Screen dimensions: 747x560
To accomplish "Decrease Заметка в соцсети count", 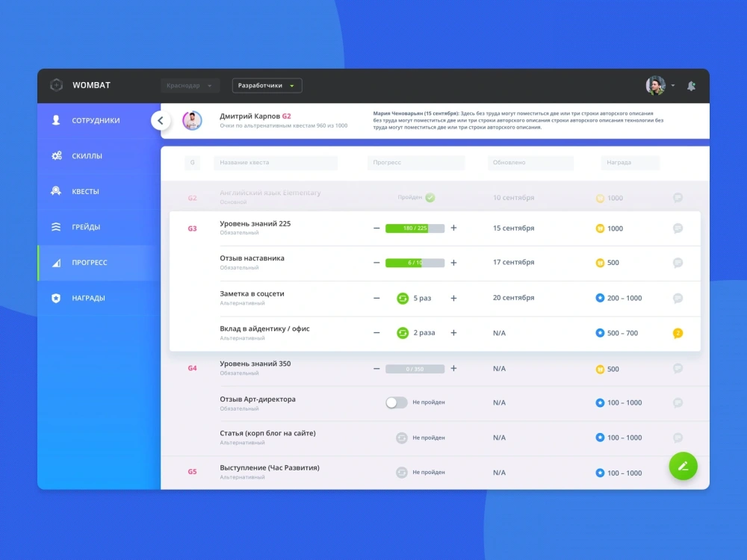I will point(376,298).
